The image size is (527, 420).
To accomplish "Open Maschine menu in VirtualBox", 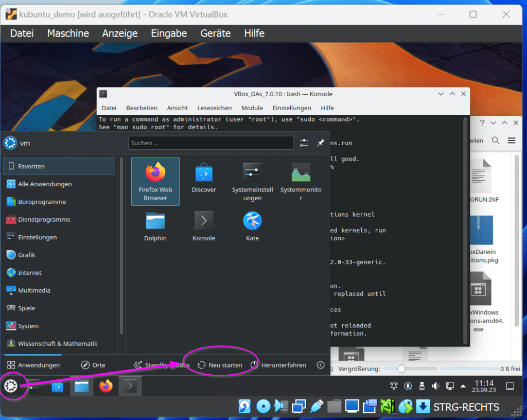I will [68, 33].
